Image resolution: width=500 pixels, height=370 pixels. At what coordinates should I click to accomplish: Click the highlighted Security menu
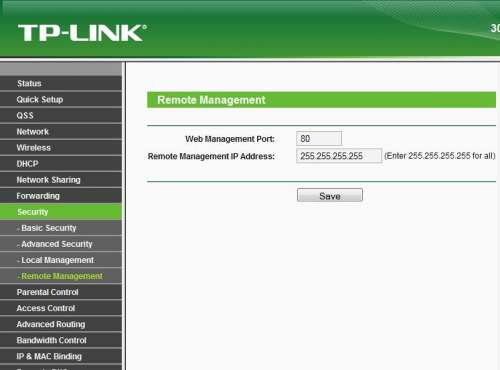[61, 212]
